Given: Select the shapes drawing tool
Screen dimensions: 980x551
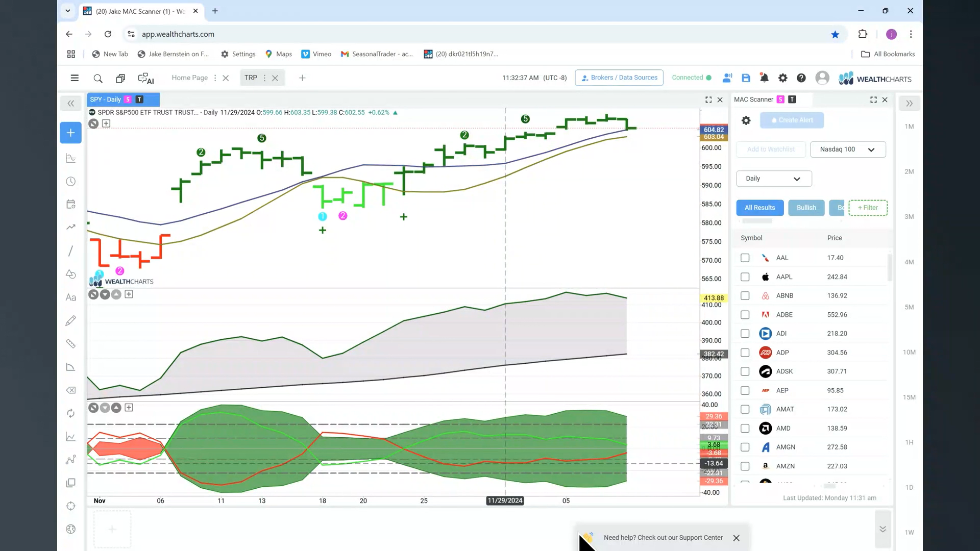Looking at the screenshot, I should point(71,274).
